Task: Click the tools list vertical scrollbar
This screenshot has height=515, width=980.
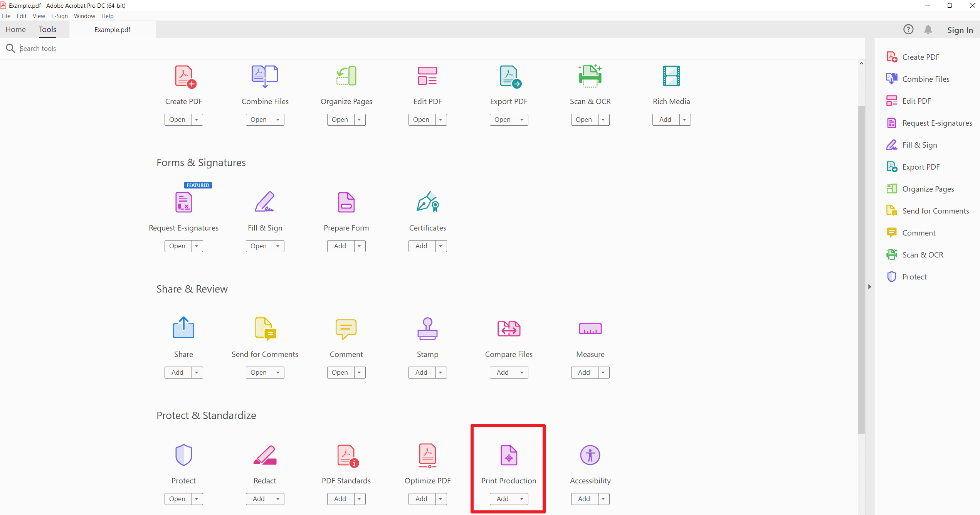Action: tap(861, 270)
